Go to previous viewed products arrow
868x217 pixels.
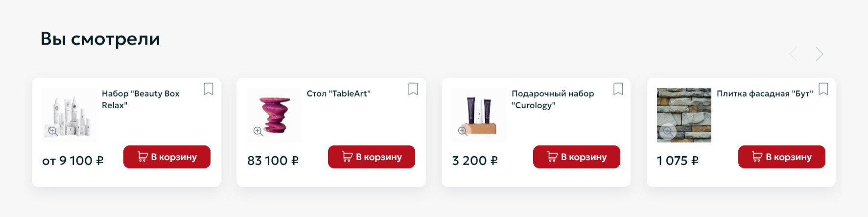[794, 54]
